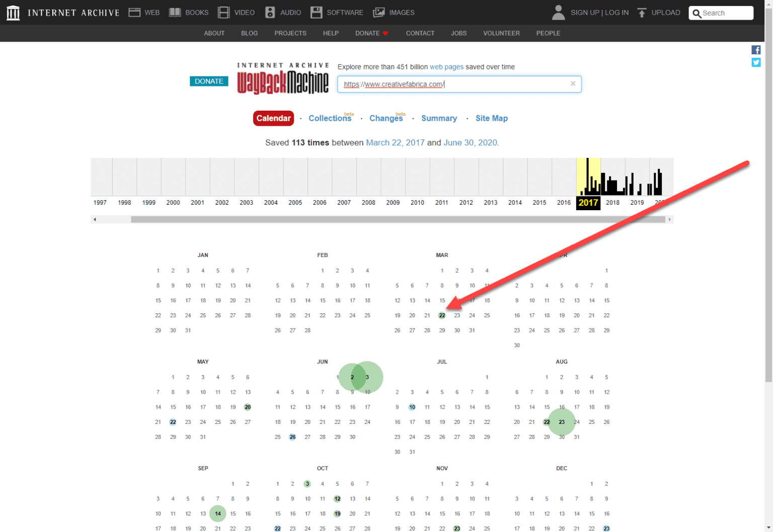The height and width of the screenshot is (532, 773).
Task: Open the October 19 snapshot
Action: coord(337,514)
